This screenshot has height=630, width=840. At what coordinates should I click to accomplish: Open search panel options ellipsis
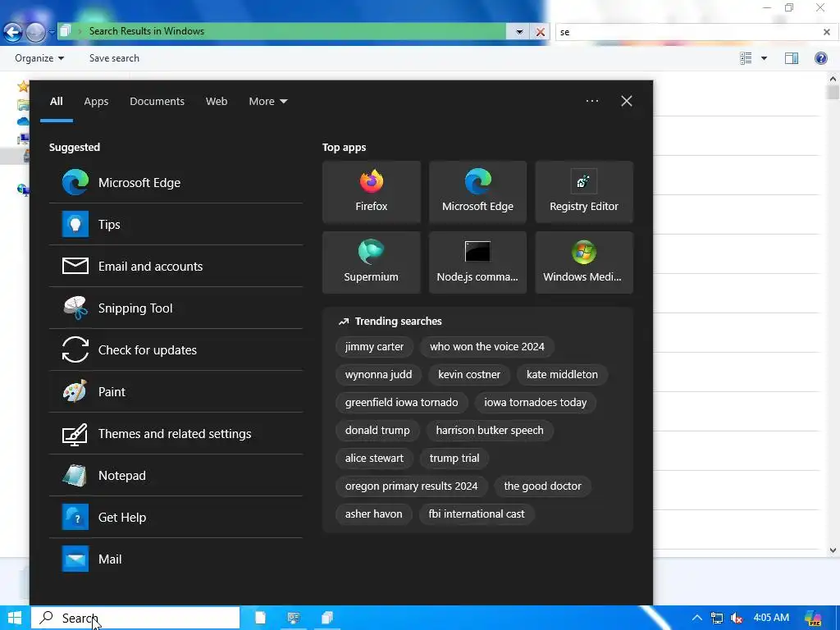pyautogui.click(x=592, y=101)
